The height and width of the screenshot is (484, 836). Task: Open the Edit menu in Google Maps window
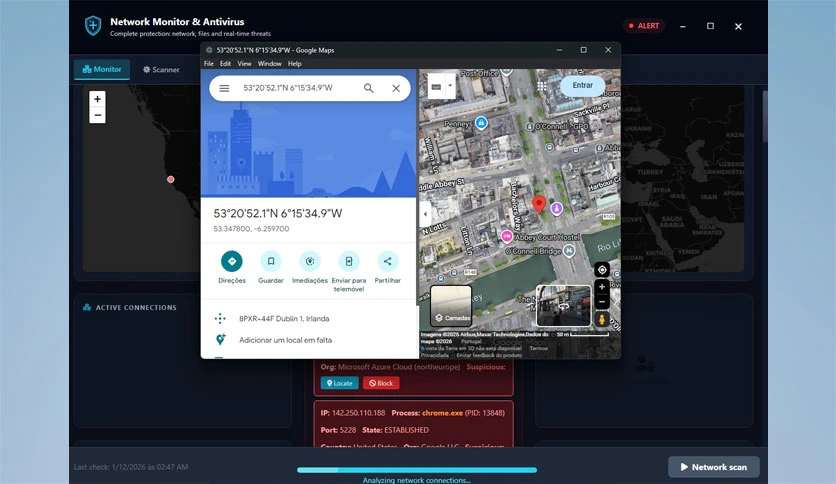tap(226, 63)
